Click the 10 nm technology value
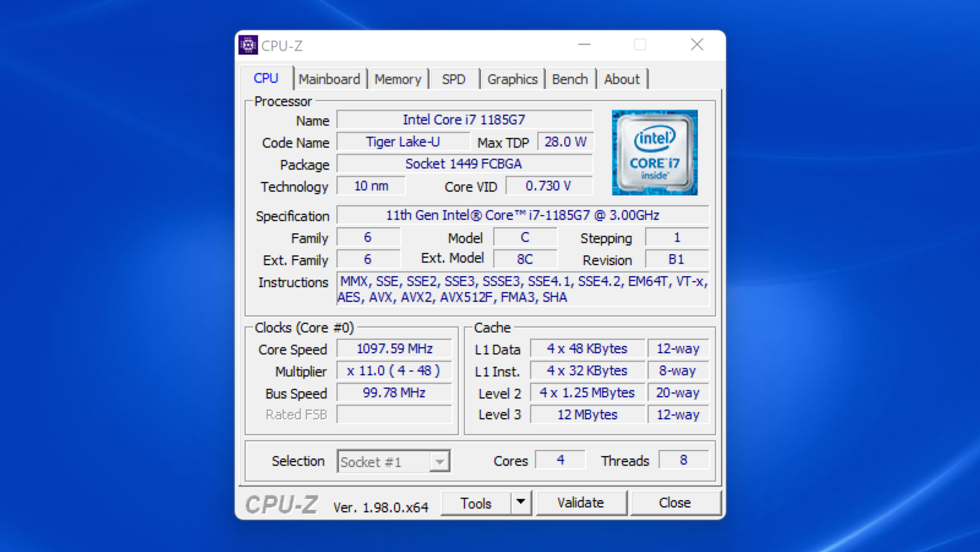 [x=371, y=185]
